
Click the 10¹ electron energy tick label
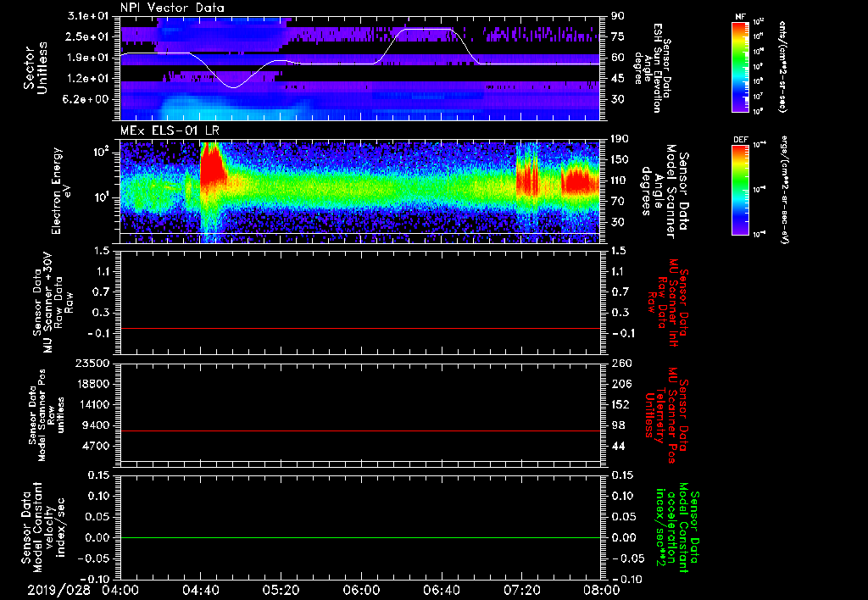point(101,197)
